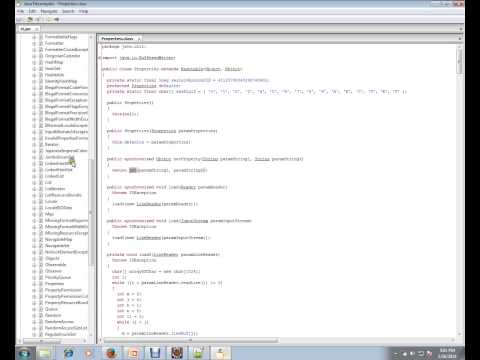This screenshot has height=360, width=480.
Task: Expand the LinkedList class node
Action: (x=34, y=176)
